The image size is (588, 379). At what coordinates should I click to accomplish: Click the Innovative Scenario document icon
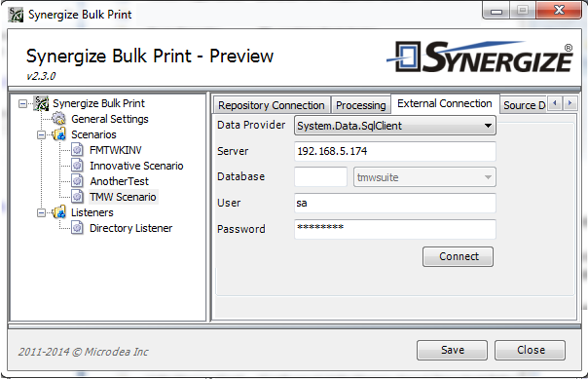pos(77,166)
